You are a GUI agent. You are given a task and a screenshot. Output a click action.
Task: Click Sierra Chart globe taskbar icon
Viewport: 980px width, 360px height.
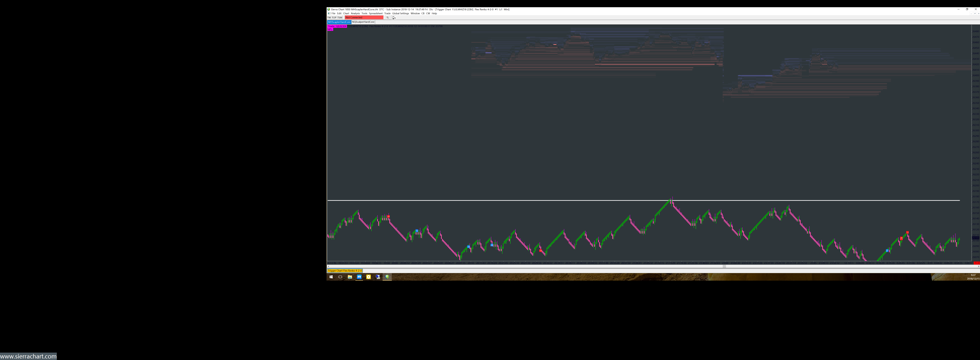(387, 277)
